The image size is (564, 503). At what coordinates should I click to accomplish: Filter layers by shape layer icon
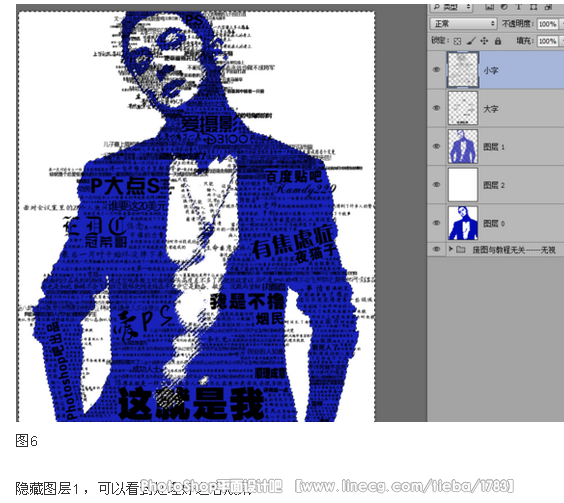click(x=533, y=7)
